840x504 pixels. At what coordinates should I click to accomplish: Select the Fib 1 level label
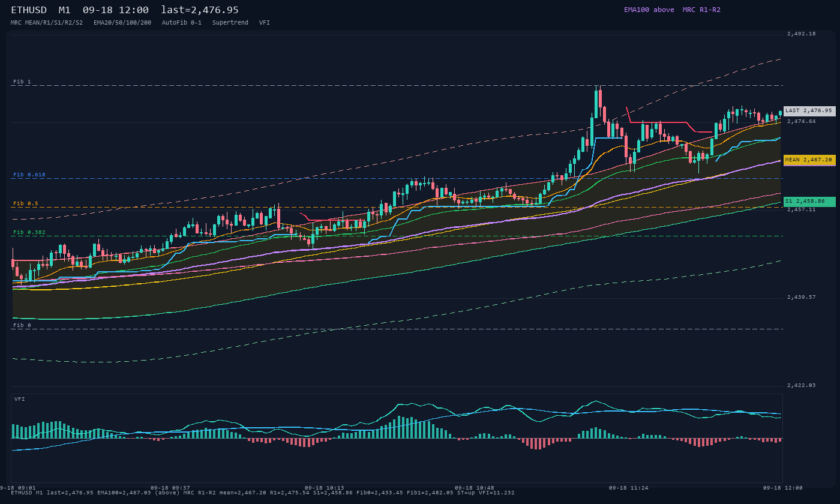click(22, 82)
